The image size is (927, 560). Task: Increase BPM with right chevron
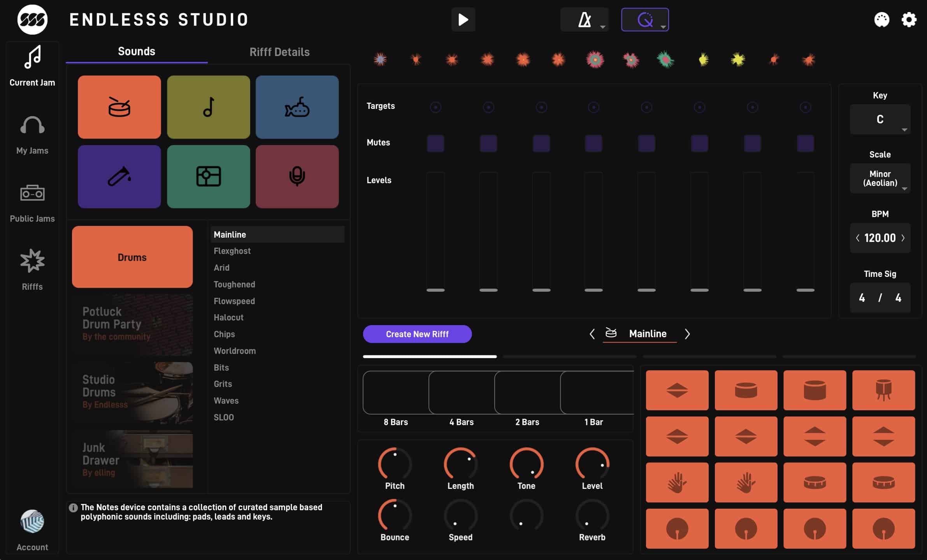point(903,238)
